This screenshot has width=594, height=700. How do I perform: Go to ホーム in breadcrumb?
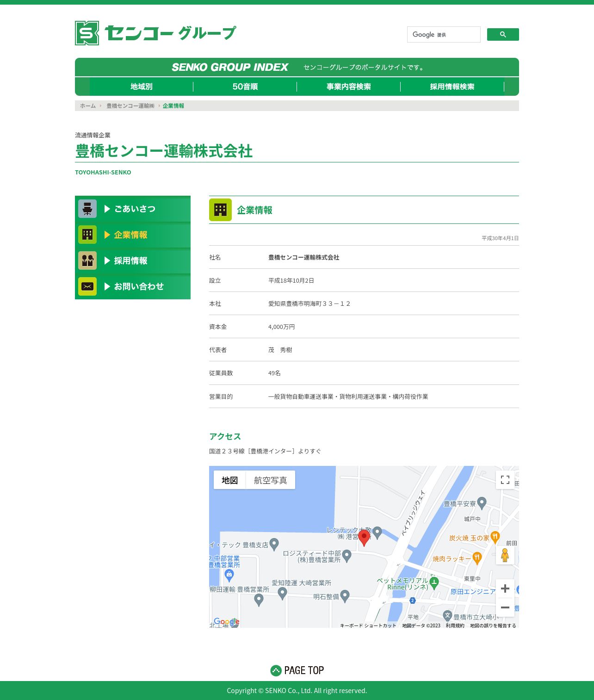[x=88, y=106]
